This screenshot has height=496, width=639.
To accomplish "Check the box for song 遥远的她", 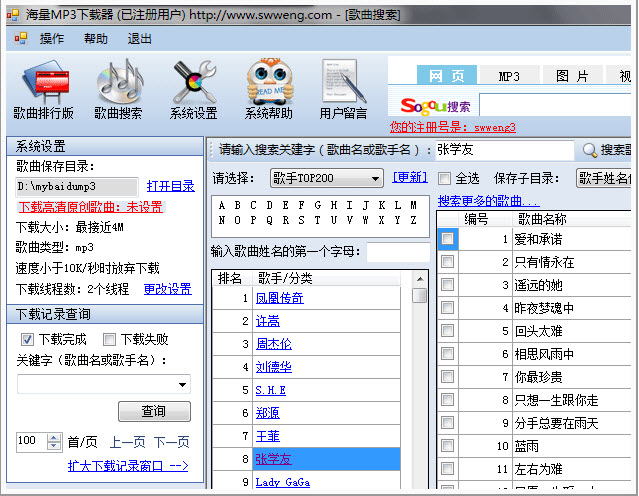I will point(447,284).
